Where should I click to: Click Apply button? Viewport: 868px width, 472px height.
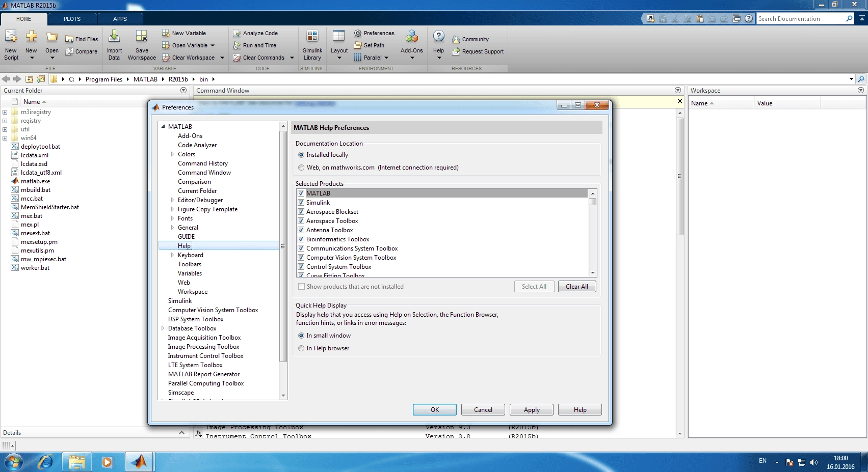click(x=532, y=410)
